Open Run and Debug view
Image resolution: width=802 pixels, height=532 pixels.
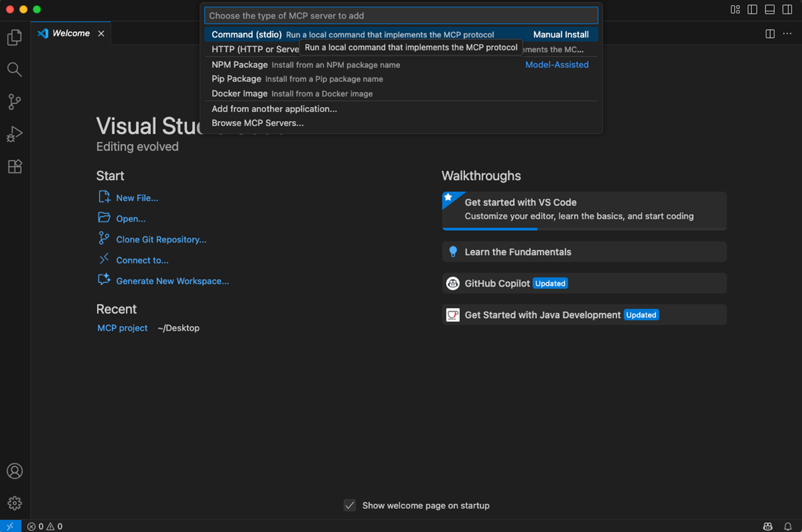tap(15, 134)
